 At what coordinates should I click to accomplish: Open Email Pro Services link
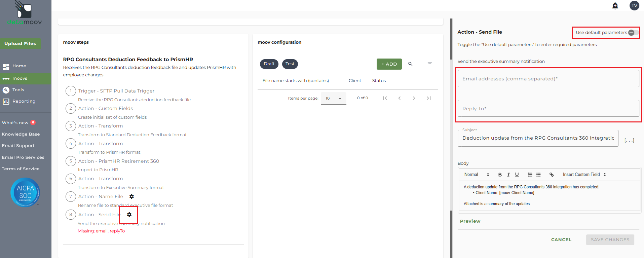click(x=23, y=157)
